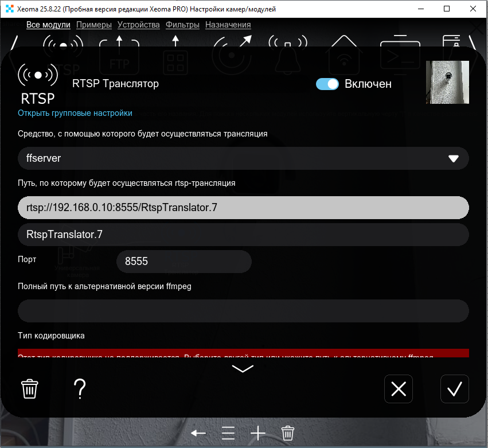Delete module using trash icon in dialog
Screen dimensions: 488x448
(30, 389)
